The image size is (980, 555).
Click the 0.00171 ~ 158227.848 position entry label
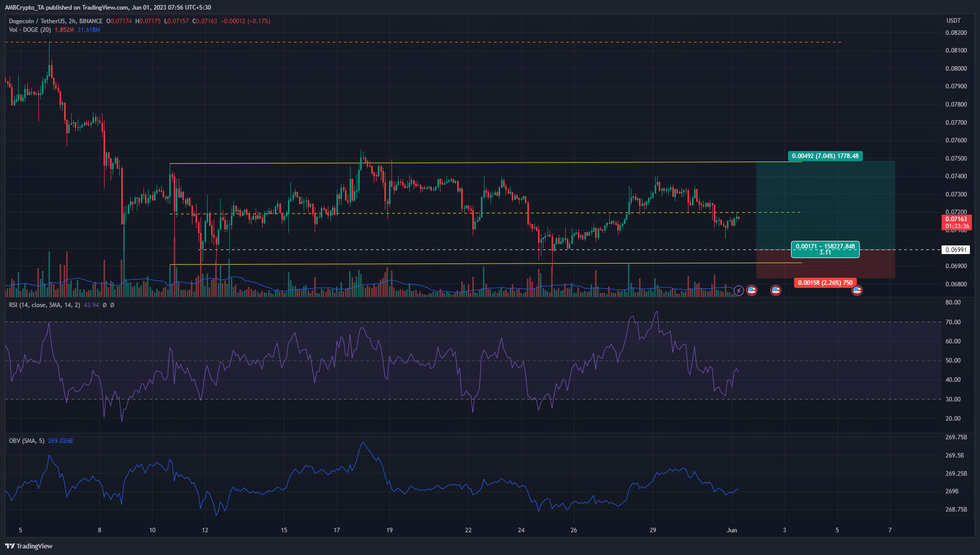pos(825,249)
